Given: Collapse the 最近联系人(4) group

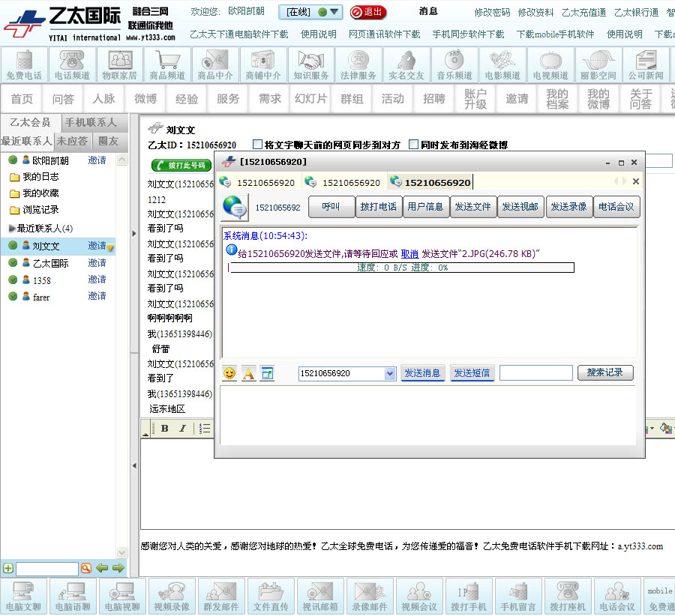Looking at the screenshot, I should point(12,228).
